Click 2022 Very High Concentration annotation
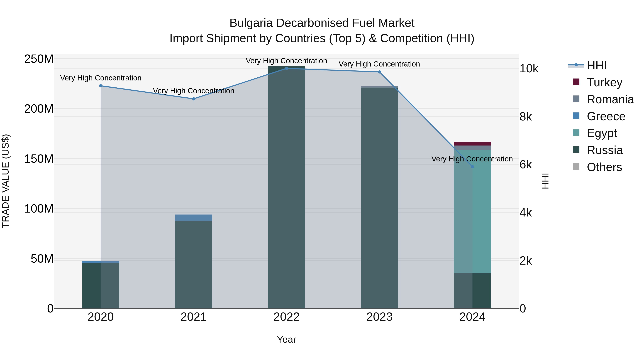Image resolution: width=644 pixels, height=362 pixels. (x=287, y=61)
